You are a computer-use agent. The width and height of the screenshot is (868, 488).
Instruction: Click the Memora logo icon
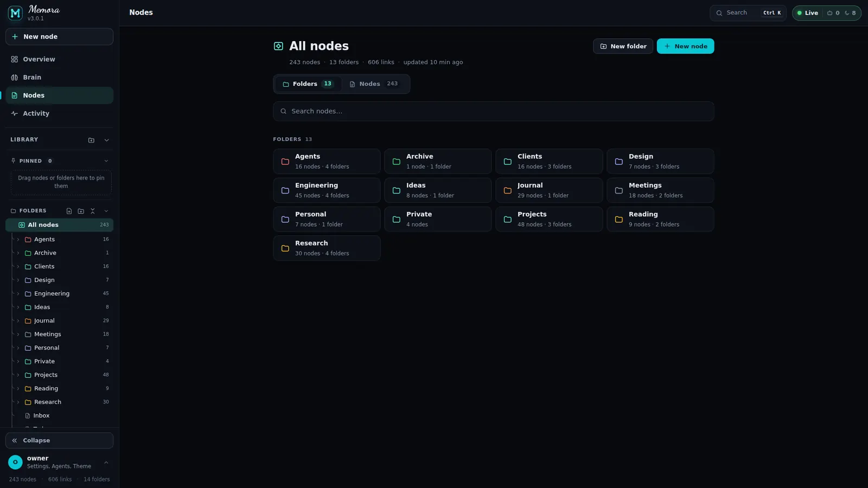pos(15,13)
